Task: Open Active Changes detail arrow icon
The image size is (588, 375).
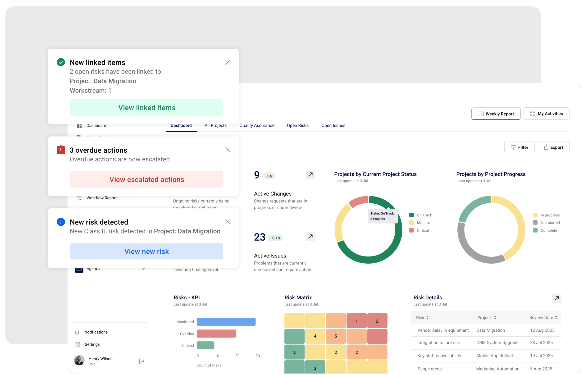Action: click(x=310, y=174)
